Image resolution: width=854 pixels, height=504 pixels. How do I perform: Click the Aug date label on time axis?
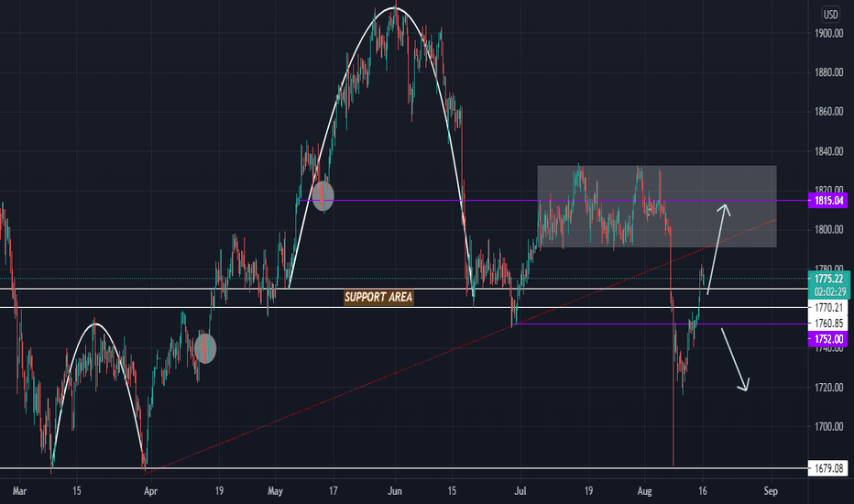645,491
